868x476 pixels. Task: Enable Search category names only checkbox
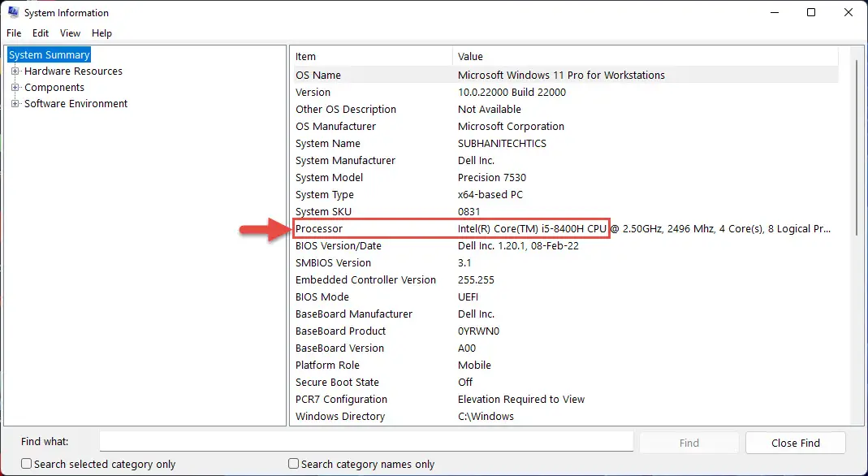tap(293, 464)
